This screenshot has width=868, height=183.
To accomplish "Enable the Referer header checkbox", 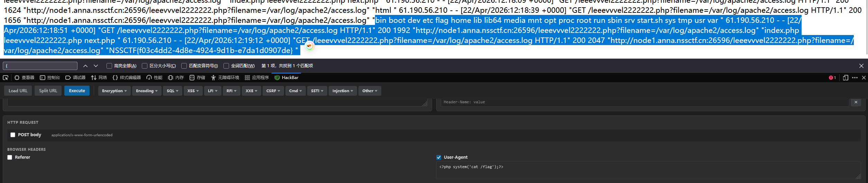I will (10, 157).
